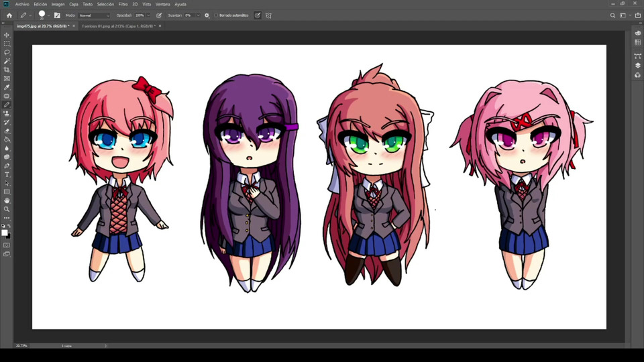This screenshot has height=362, width=644.
Task: Open the Layers panel icon
Action: click(x=637, y=66)
